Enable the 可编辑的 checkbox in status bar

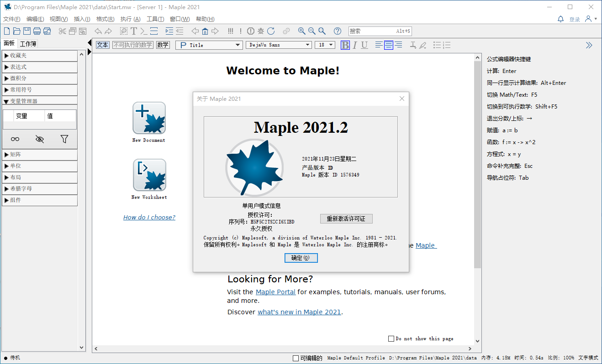point(296,358)
